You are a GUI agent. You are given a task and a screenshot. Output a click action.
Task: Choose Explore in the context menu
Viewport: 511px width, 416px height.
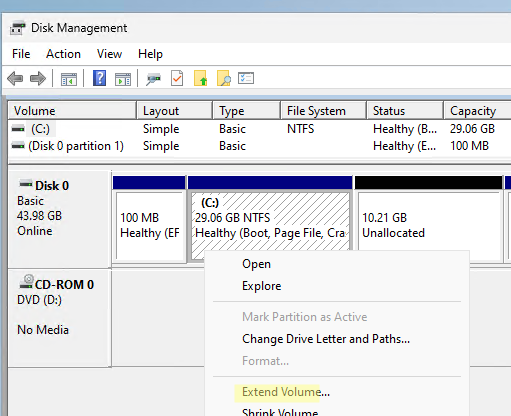coord(262,286)
